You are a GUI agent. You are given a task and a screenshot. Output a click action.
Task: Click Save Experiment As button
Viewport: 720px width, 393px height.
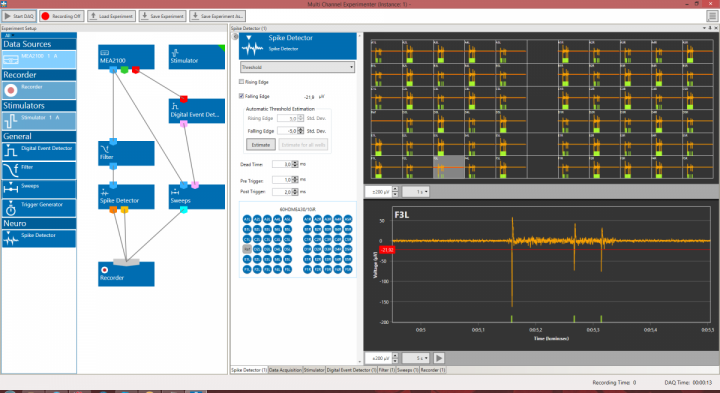pyautogui.click(x=217, y=16)
